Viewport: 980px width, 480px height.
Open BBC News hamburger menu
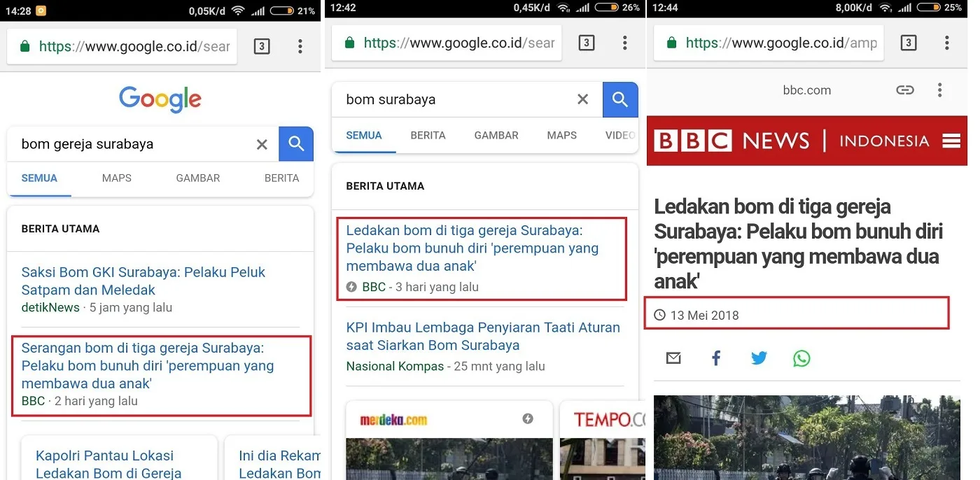tap(951, 141)
